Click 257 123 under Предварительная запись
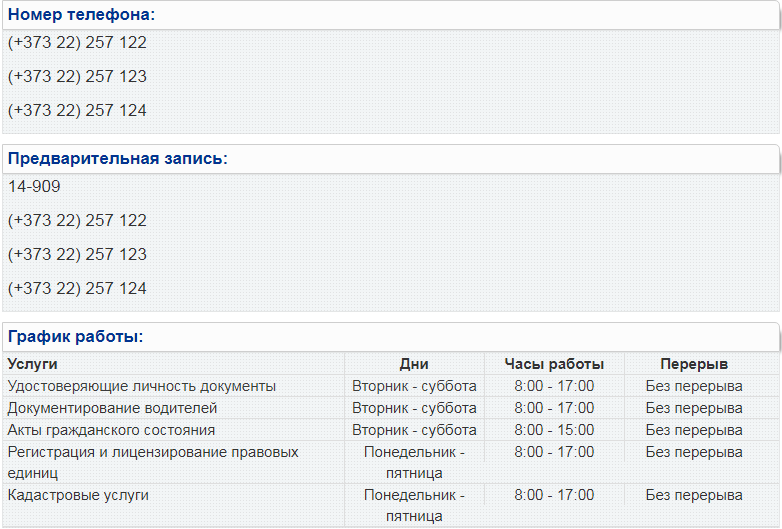 (x=77, y=254)
